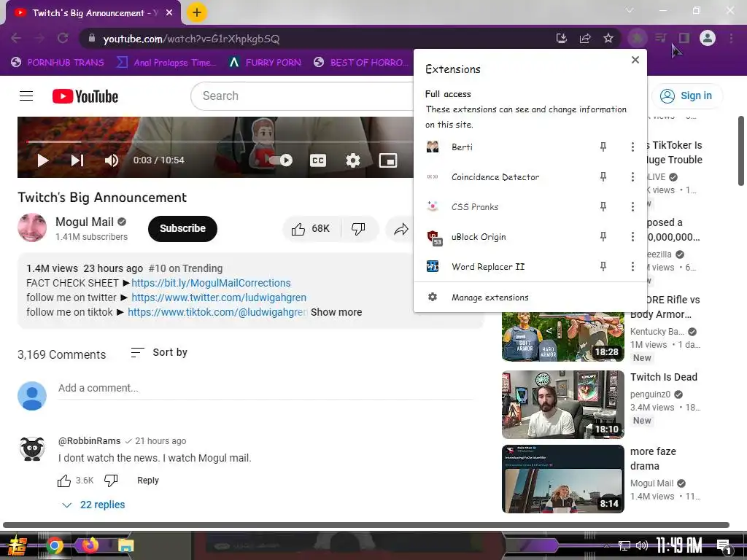
Task: Dislike the video
Action: pyautogui.click(x=359, y=229)
